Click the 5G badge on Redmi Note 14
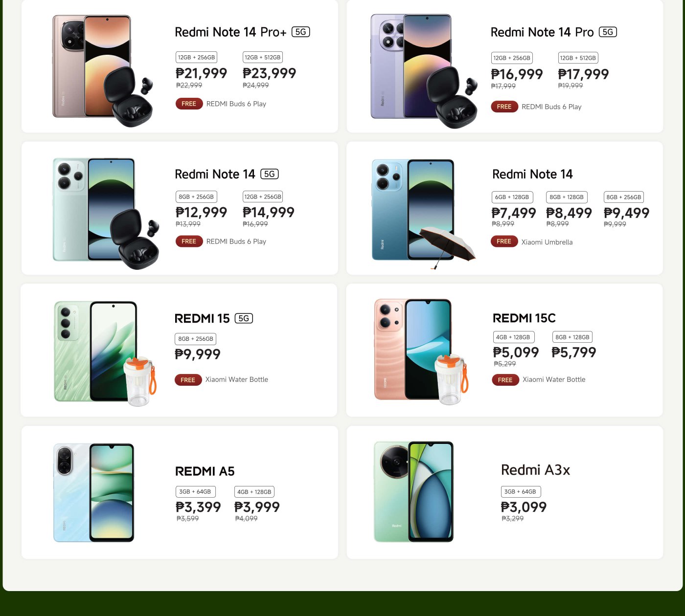Image resolution: width=685 pixels, height=616 pixels. (x=270, y=174)
